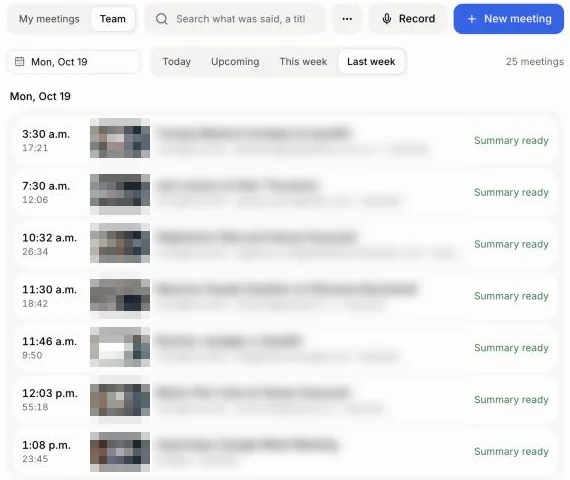The height and width of the screenshot is (480, 570).
Task: Open the three-dot more options menu
Action: [x=347, y=19]
